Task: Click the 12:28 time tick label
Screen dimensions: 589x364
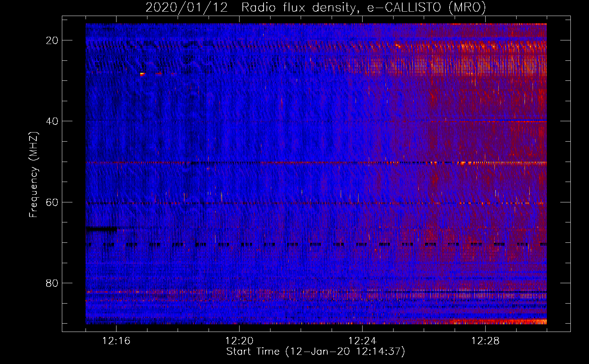Action: click(x=485, y=341)
